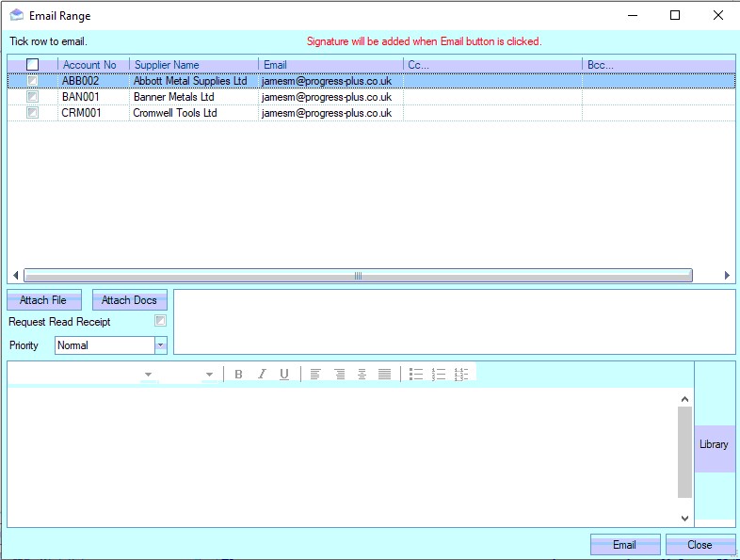The width and height of the screenshot is (740, 560).
Task: Click the Account No column header
Action: (93, 65)
